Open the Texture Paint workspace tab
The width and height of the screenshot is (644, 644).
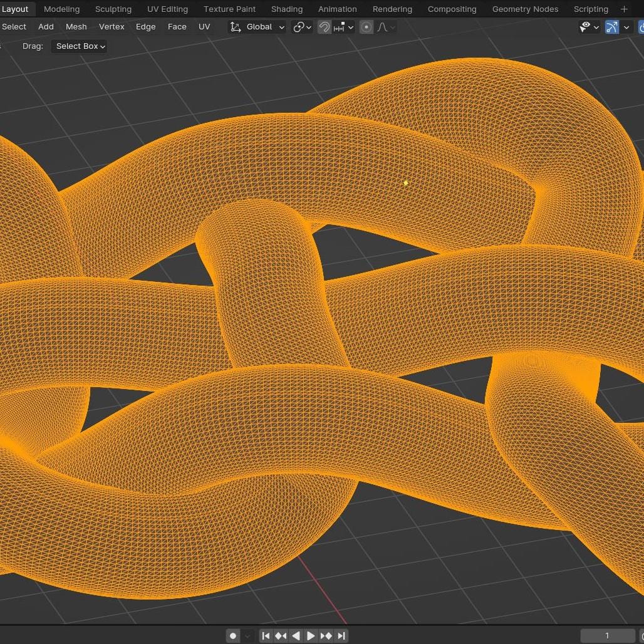[x=229, y=9]
